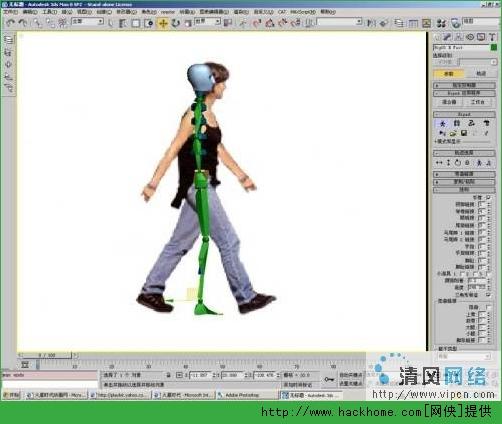The height and width of the screenshot is (424, 502).
Task: Open the Curve Editor icon
Action: [x=413, y=23]
